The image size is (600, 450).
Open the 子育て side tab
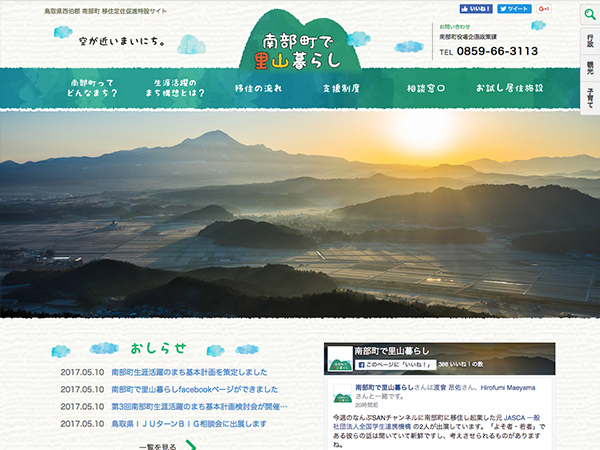590,98
